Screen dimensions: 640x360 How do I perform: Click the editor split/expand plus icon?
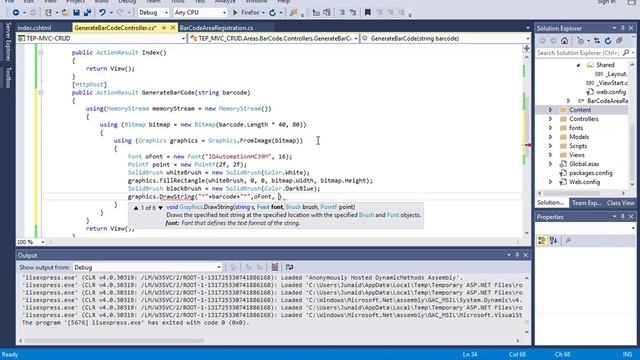click(527, 49)
